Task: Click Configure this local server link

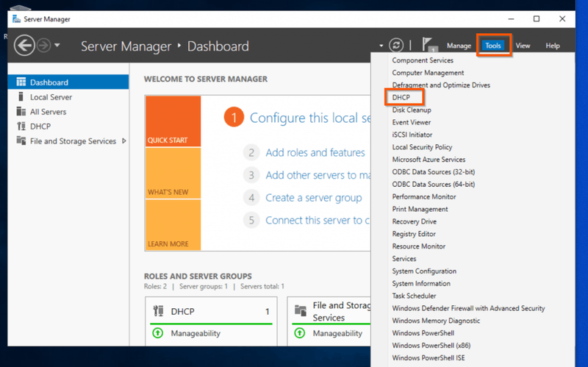Action: click(x=310, y=118)
